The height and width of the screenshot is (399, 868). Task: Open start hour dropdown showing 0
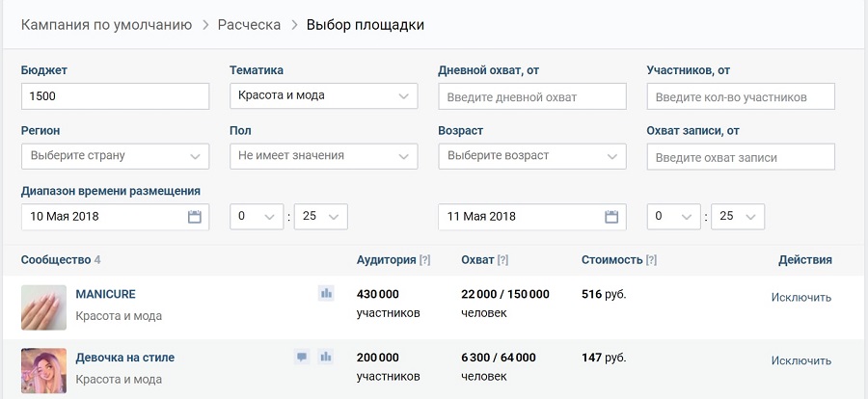coord(257,217)
